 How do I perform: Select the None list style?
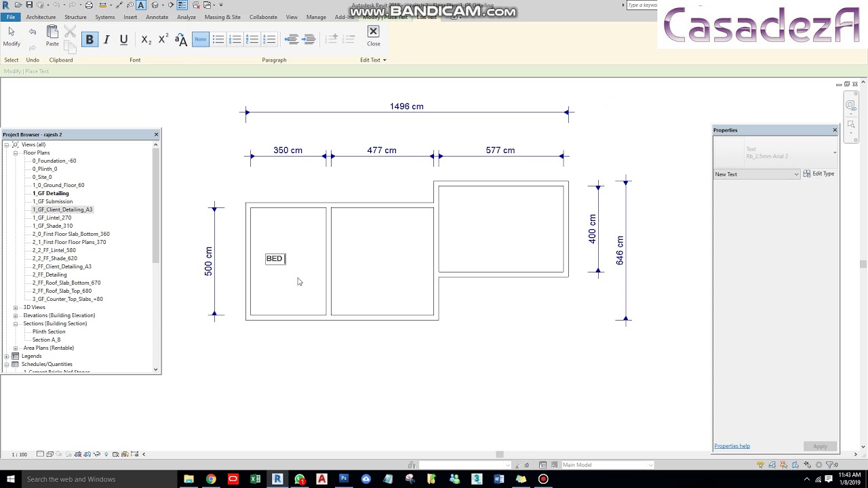click(x=201, y=39)
